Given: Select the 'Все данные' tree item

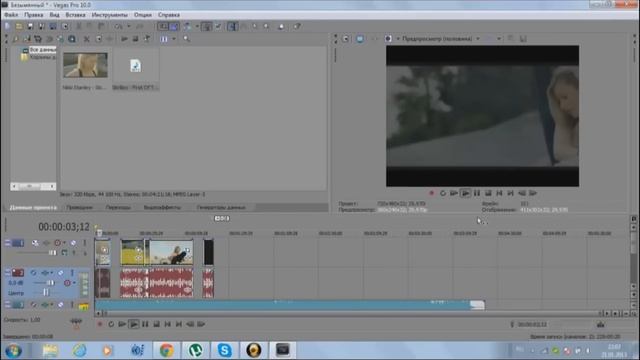Looking at the screenshot, I should point(42,50).
